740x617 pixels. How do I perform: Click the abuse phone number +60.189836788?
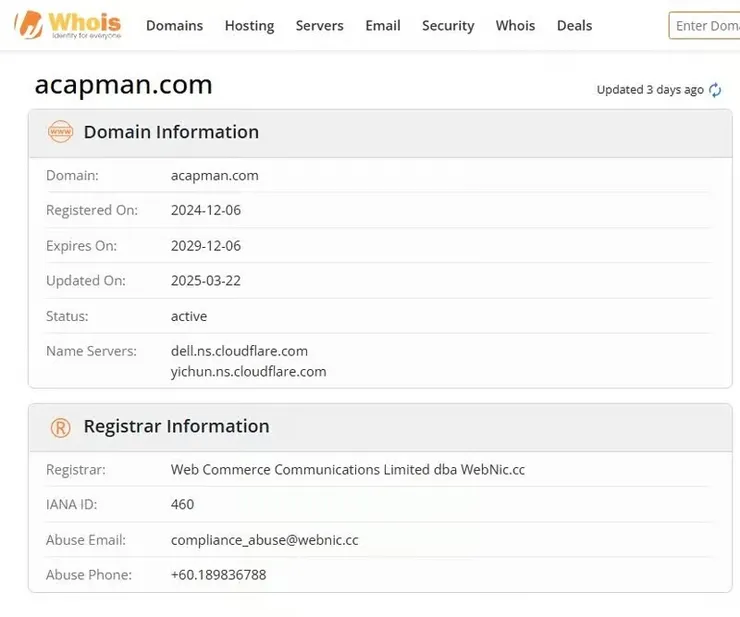point(218,575)
